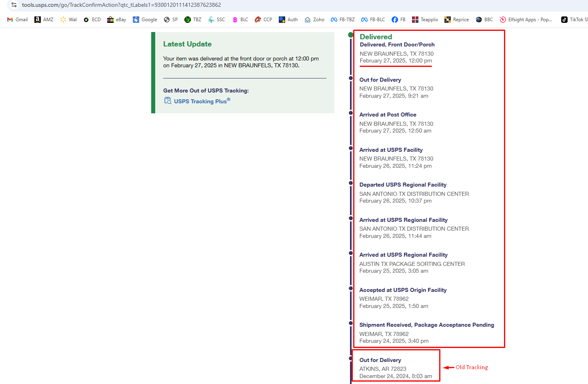This screenshot has height=384, width=588.
Task: Click the Arrived at Post Office timeline dot
Action: click(x=351, y=113)
